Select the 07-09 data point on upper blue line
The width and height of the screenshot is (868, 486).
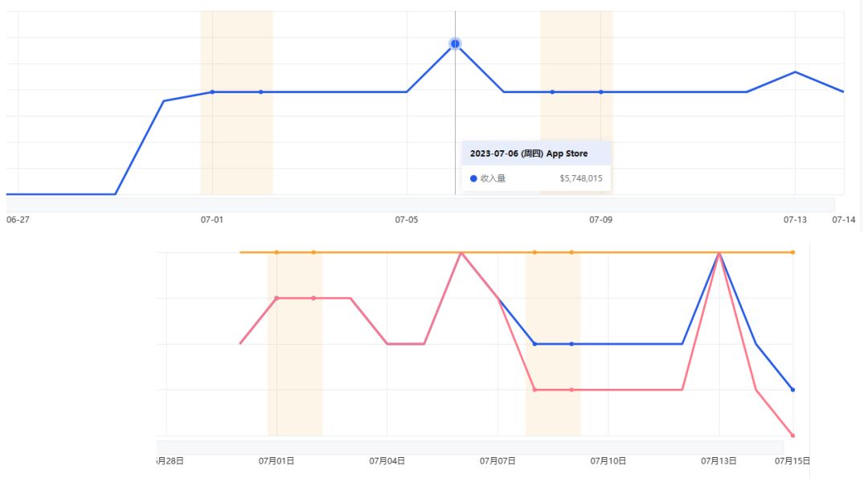pyautogui.click(x=601, y=92)
